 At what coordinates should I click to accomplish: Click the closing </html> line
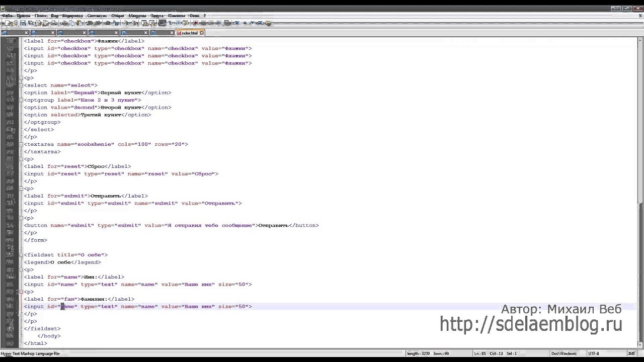35,343
